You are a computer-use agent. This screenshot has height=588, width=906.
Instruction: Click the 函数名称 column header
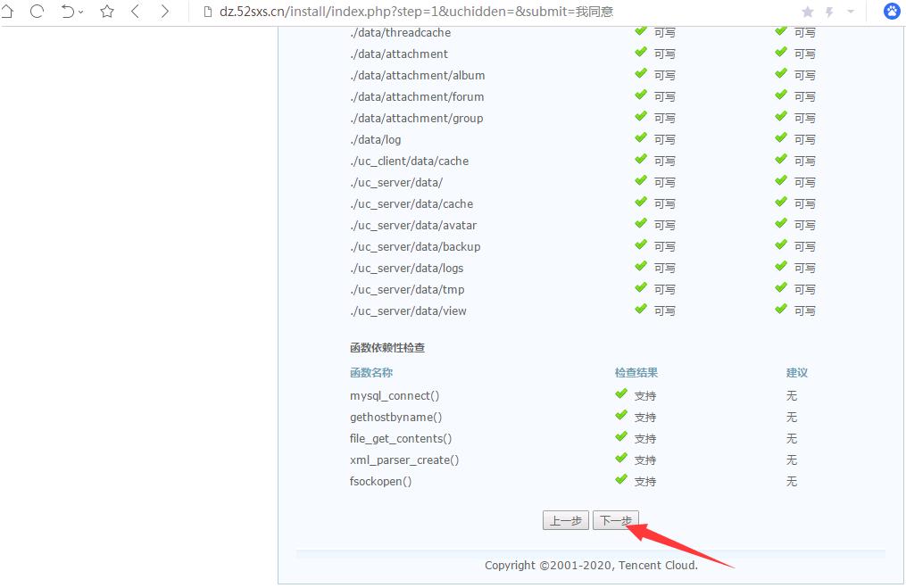click(371, 373)
